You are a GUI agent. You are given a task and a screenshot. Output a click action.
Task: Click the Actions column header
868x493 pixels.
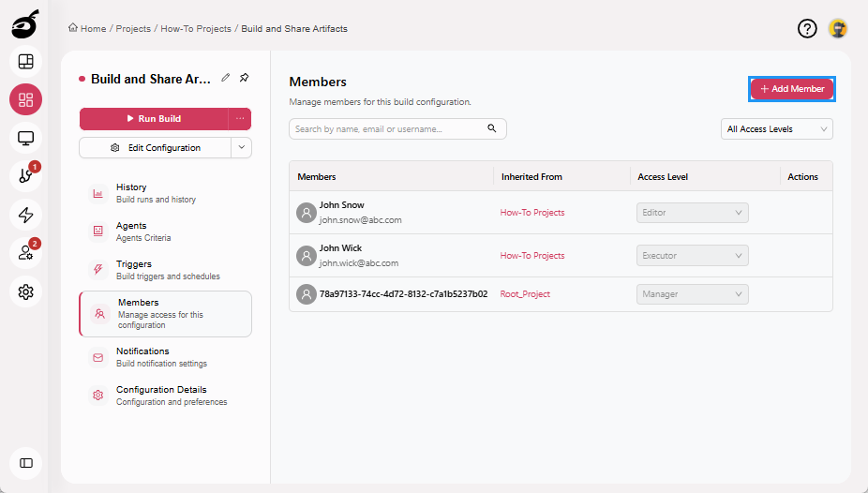tap(802, 177)
